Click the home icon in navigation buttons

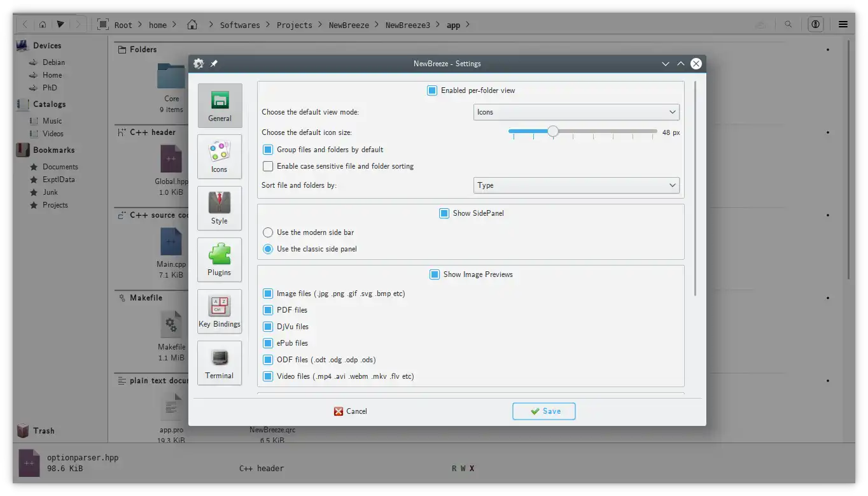point(42,25)
